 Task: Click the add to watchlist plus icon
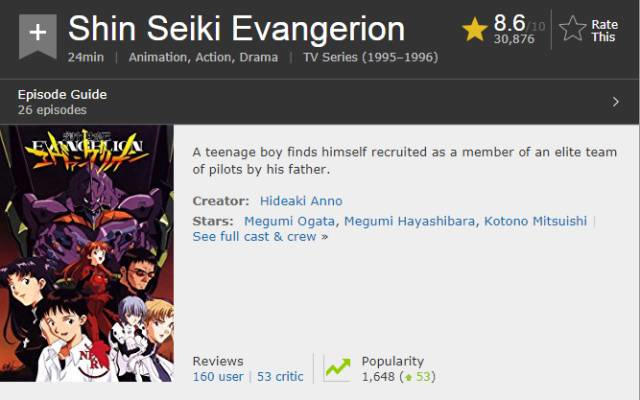click(37, 33)
